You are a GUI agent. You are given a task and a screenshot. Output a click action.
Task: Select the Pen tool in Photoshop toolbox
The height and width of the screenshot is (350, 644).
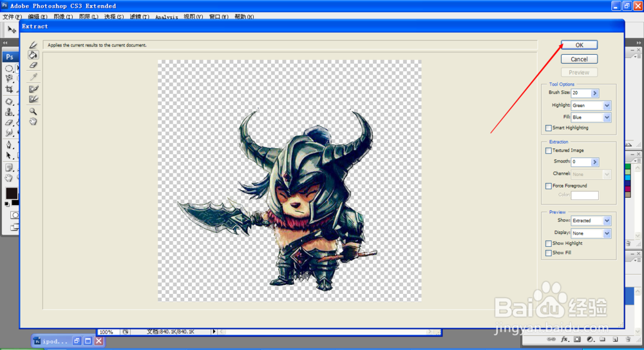tap(9, 145)
